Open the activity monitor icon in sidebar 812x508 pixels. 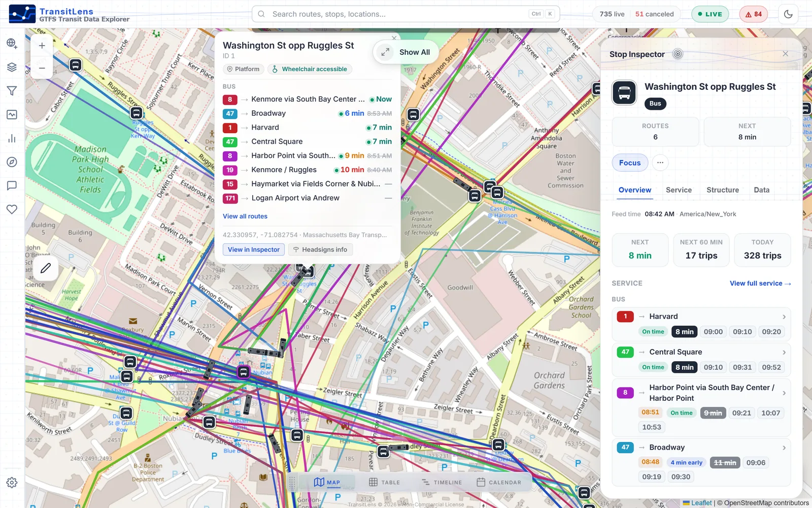click(x=12, y=115)
